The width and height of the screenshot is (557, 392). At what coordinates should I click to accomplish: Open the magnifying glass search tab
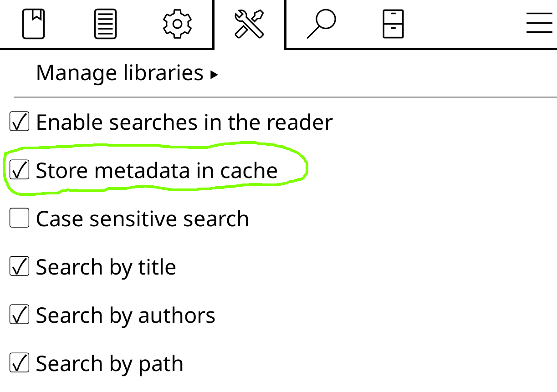[322, 24]
